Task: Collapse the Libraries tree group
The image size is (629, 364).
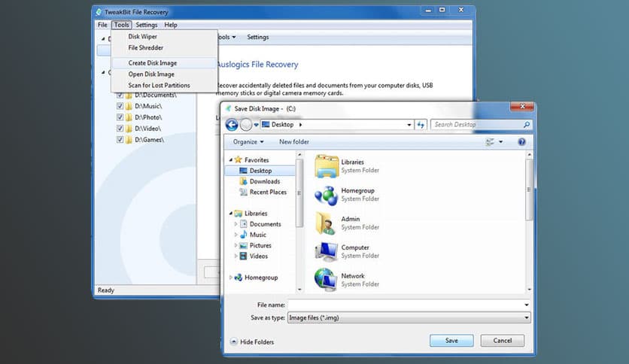Action: point(231,214)
